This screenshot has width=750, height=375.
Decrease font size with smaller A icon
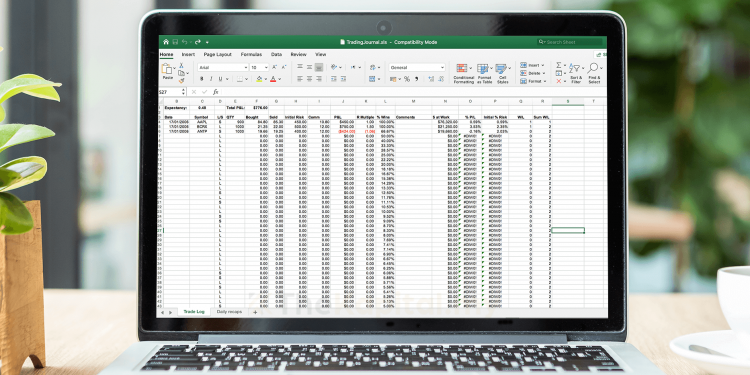point(284,67)
